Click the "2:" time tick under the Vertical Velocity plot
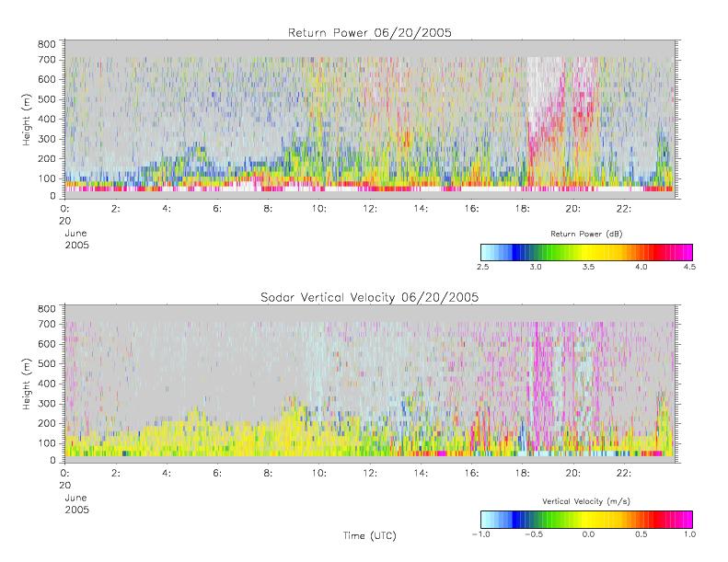The image size is (728, 562). (116, 473)
